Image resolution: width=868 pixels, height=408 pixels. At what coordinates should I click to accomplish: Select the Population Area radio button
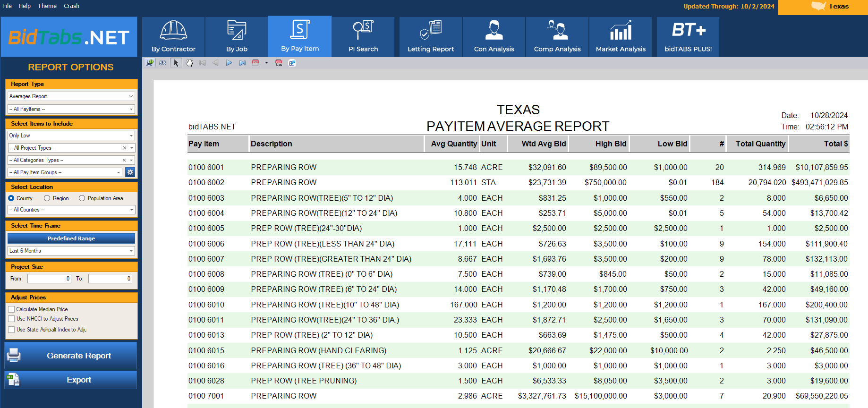pyautogui.click(x=82, y=198)
